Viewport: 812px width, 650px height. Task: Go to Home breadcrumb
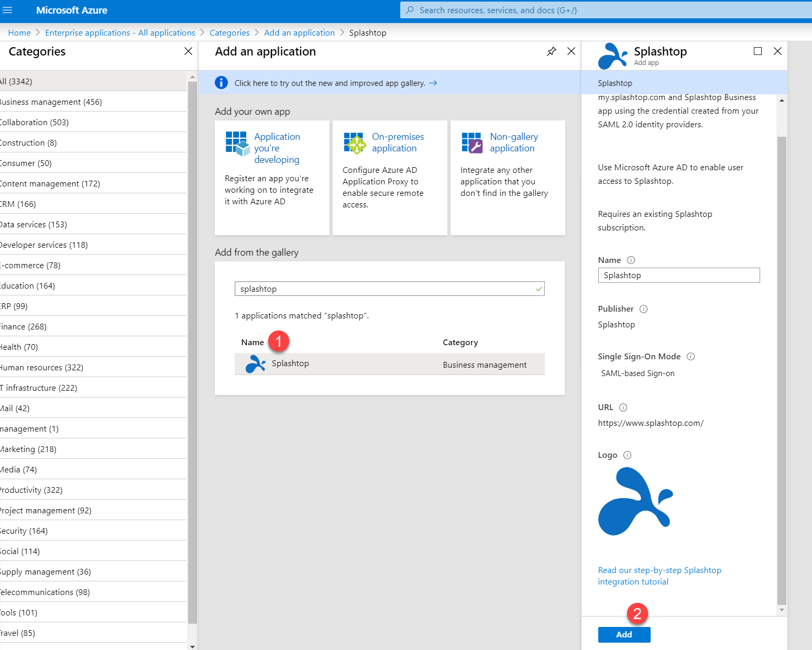pos(19,32)
